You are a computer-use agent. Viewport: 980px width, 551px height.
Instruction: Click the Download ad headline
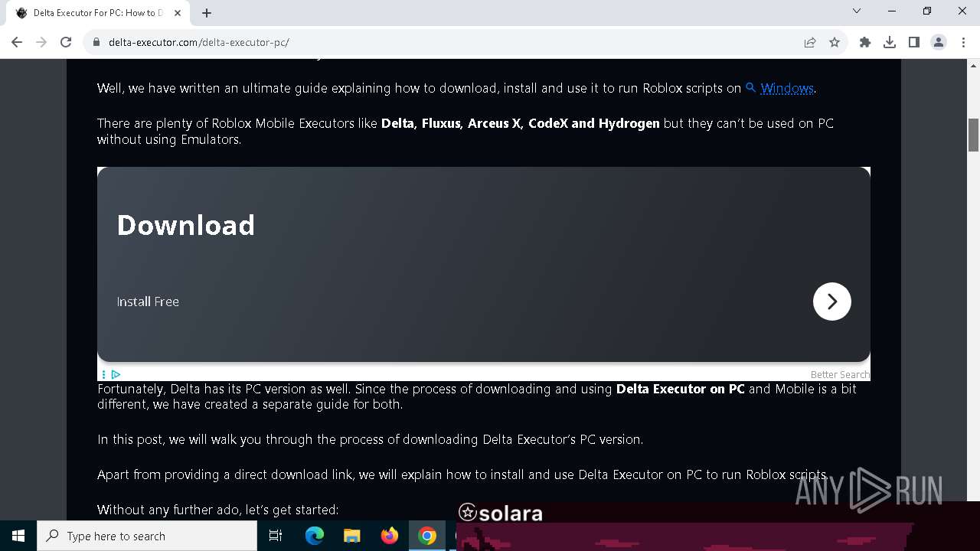[x=186, y=225]
